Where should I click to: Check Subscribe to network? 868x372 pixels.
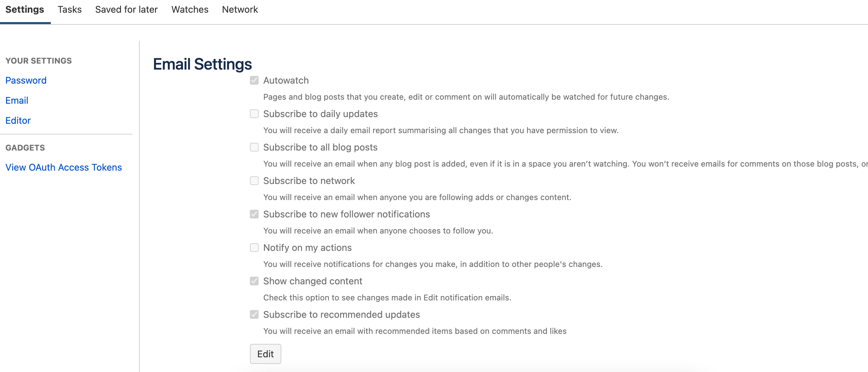(x=254, y=181)
